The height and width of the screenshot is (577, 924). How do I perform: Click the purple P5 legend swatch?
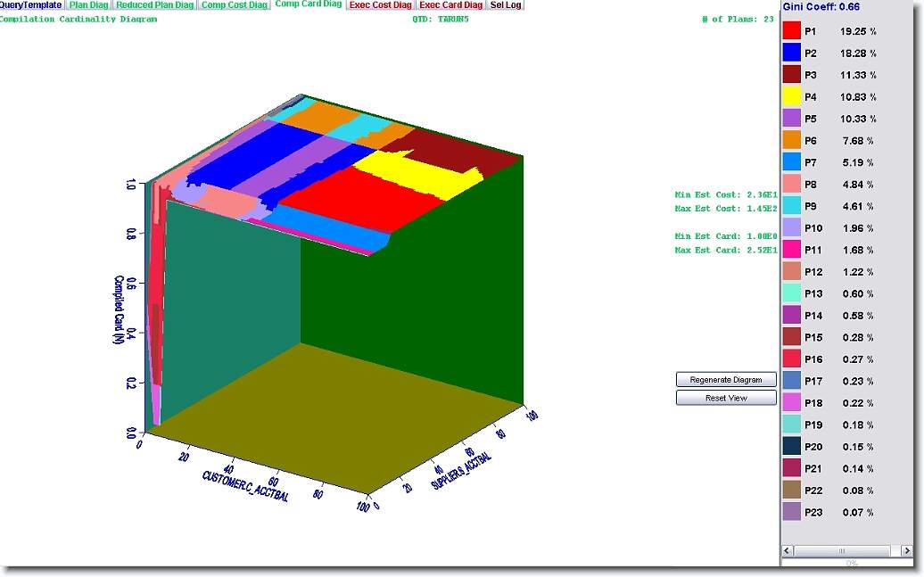[x=792, y=119]
